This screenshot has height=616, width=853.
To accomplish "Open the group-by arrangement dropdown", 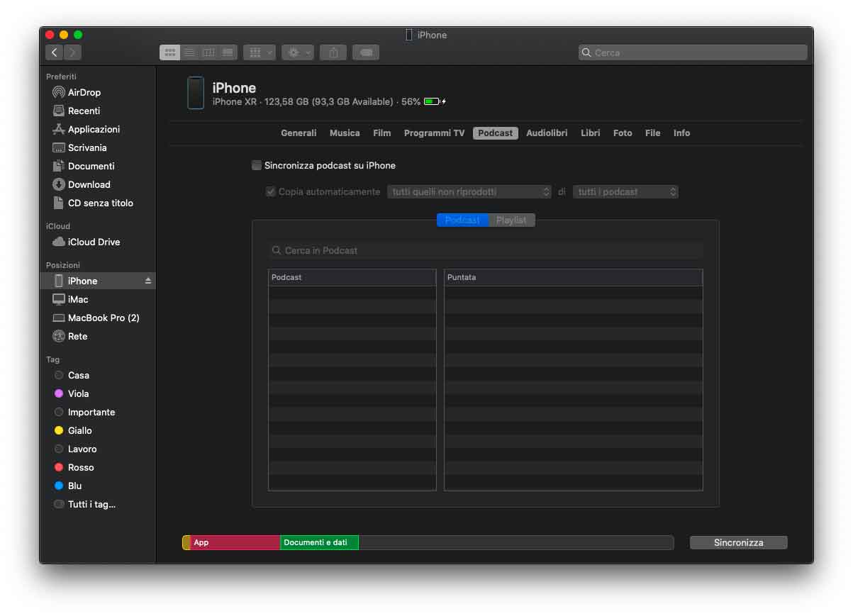I will click(x=259, y=52).
